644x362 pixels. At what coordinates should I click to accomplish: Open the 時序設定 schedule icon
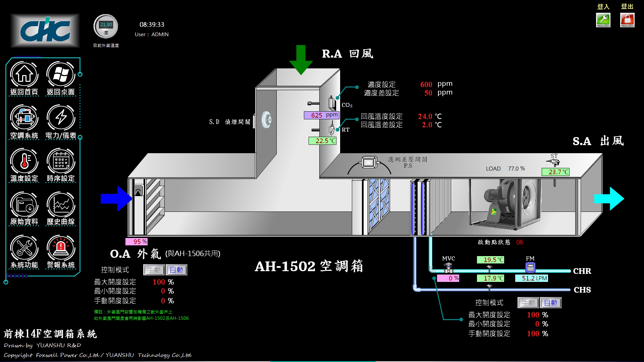pos(61,161)
